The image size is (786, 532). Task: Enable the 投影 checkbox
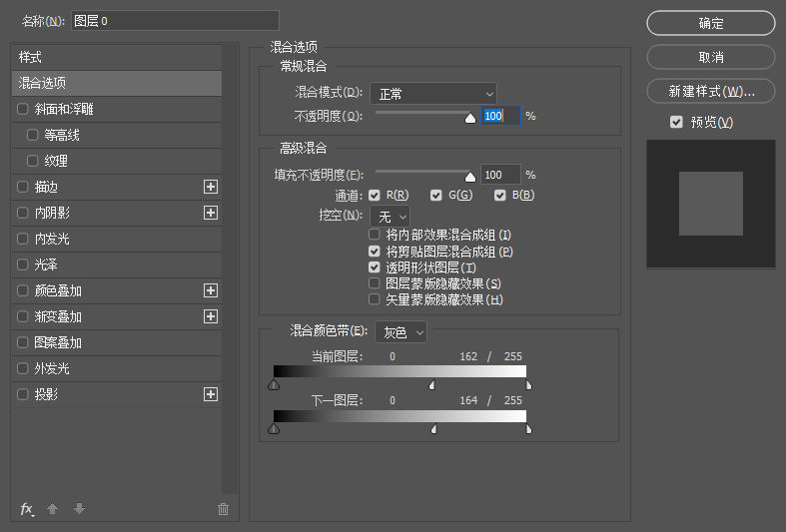23,394
